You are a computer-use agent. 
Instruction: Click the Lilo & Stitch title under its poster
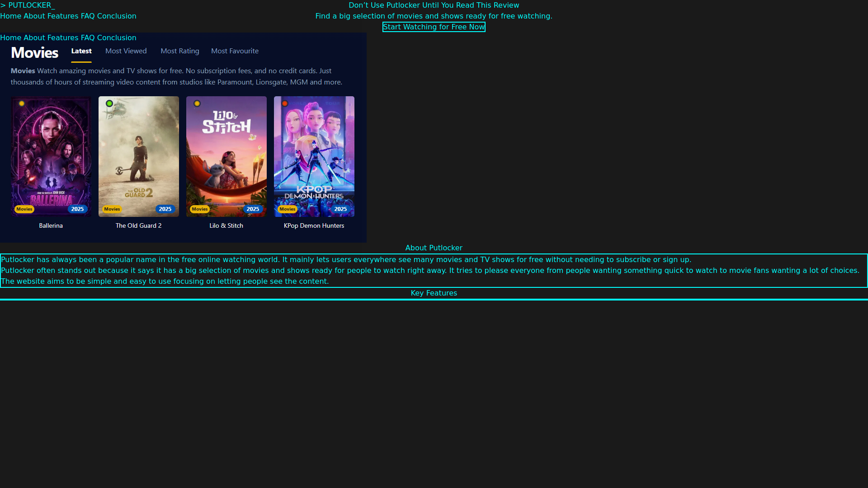click(226, 225)
